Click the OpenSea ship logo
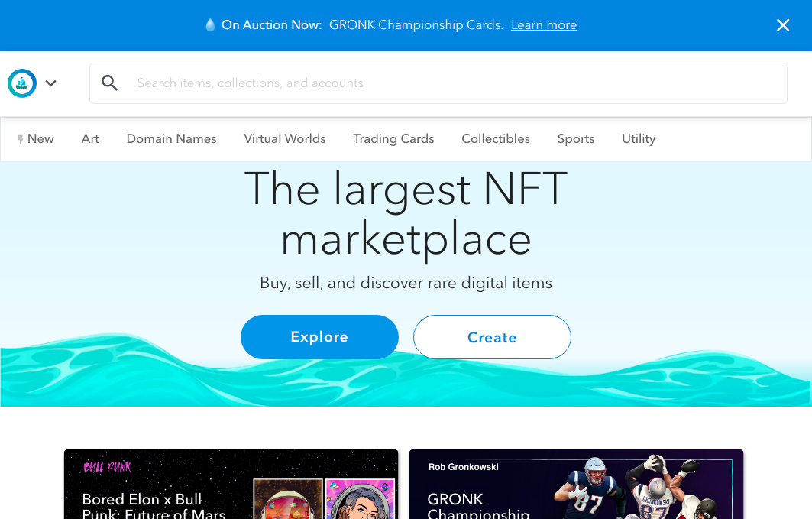 tap(21, 83)
